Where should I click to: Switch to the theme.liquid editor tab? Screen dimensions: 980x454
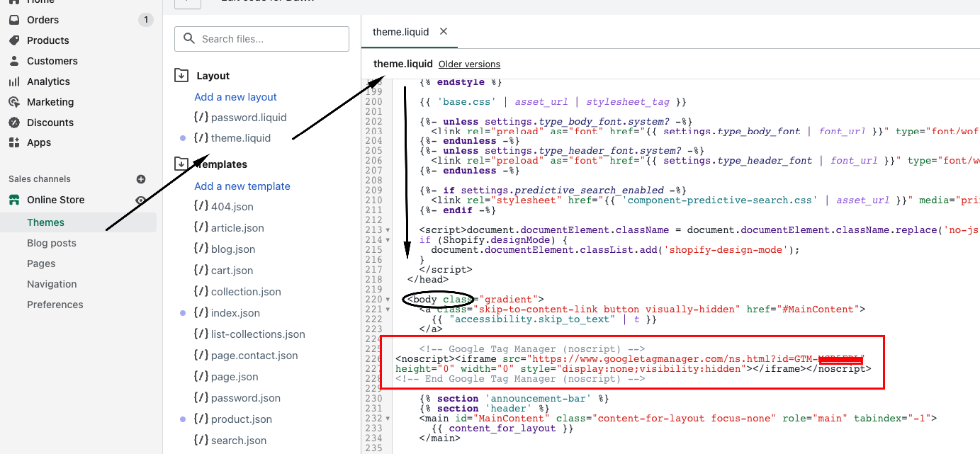[401, 32]
